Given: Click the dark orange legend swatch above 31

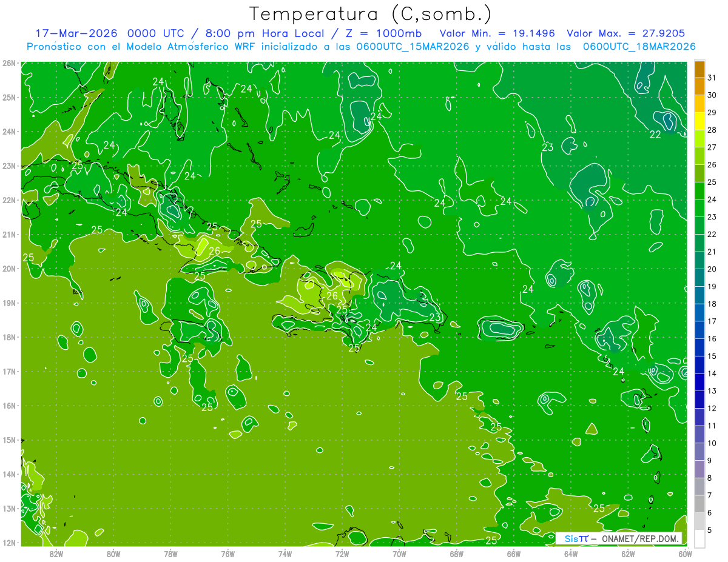Looking at the screenshot, I should point(699,69).
